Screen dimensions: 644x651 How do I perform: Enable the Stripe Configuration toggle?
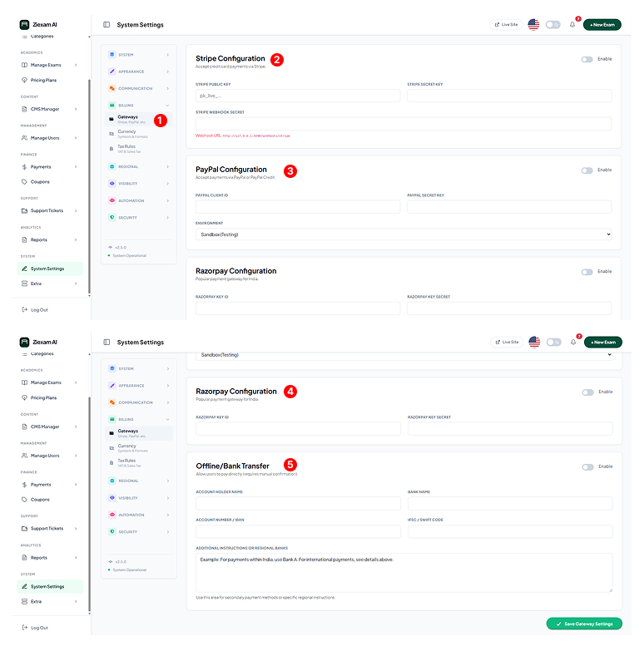(x=587, y=59)
